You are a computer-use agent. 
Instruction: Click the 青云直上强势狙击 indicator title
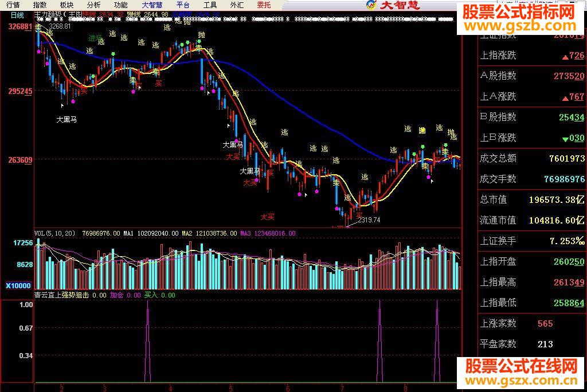62,295
